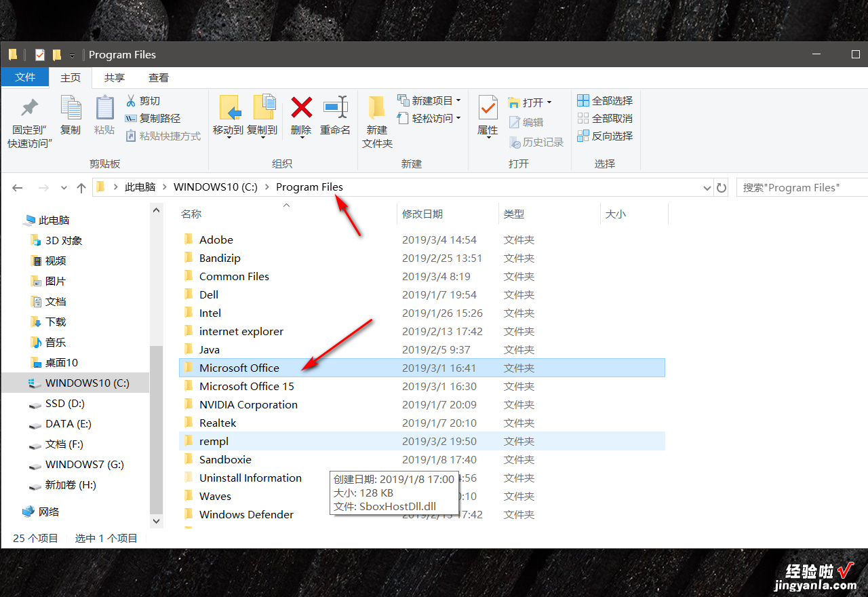Invert selection (反向选择)
Image resolution: width=868 pixels, height=597 pixels.
coord(605,136)
